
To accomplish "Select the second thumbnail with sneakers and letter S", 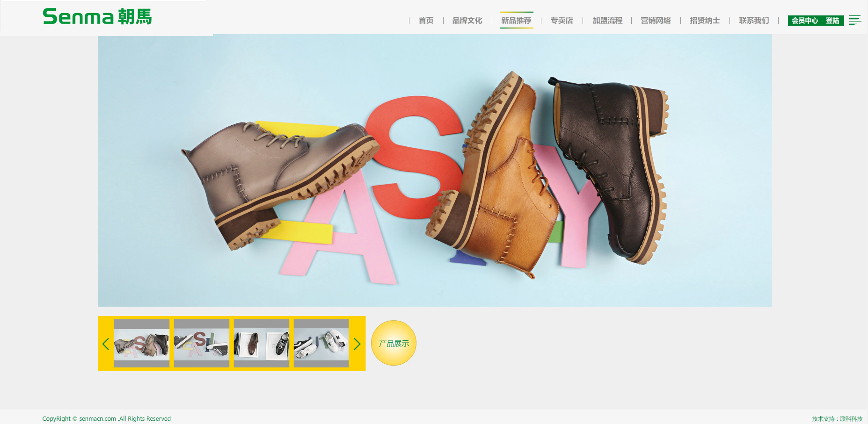I will tap(202, 344).
